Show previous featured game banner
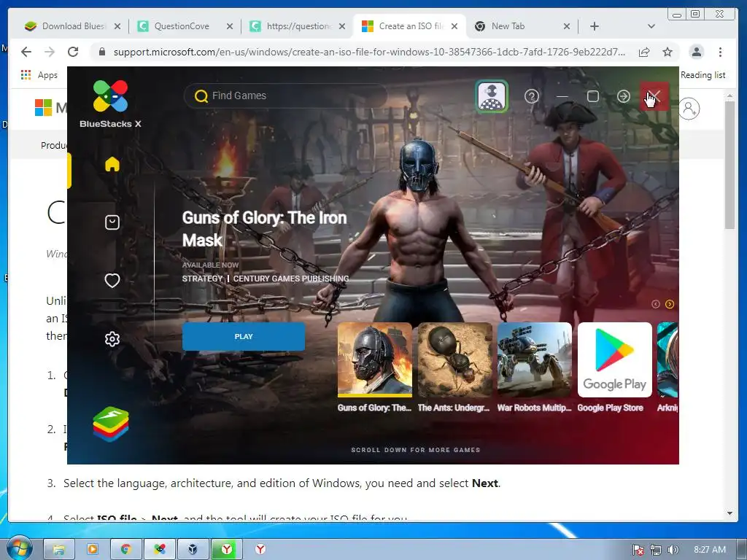The height and width of the screenshot is (560, 747). tap(656, 304)
